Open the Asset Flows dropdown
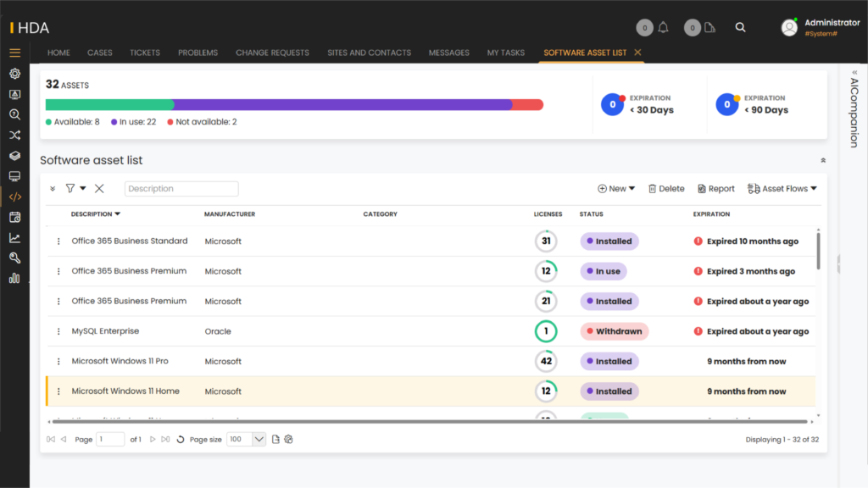Image resolution: width=868 pixels, height=488 pixels. (x=782, y=189)
